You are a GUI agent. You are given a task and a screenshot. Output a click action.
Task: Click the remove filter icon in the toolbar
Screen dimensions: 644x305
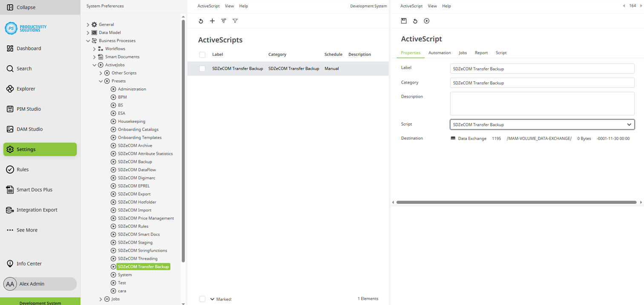tap(224, 20)
